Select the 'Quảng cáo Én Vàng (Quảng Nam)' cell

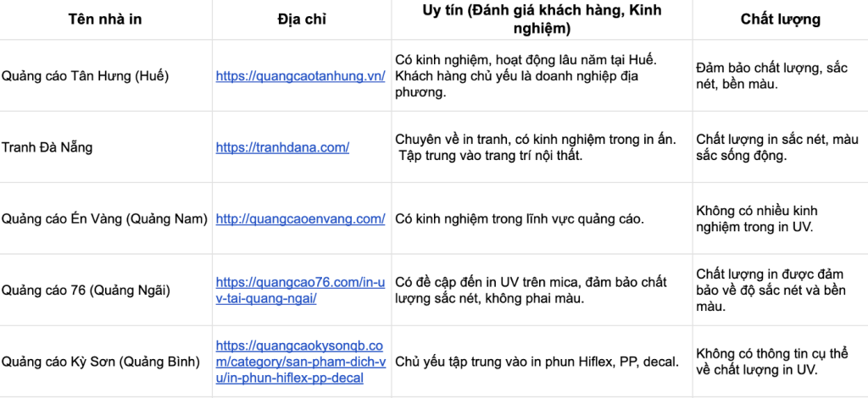[106, 218]
